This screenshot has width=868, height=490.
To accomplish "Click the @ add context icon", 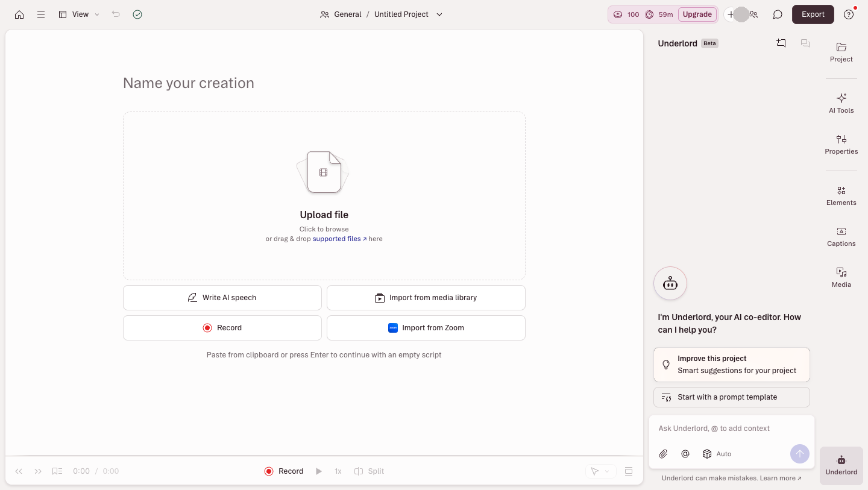I will (x=685, y=454).
